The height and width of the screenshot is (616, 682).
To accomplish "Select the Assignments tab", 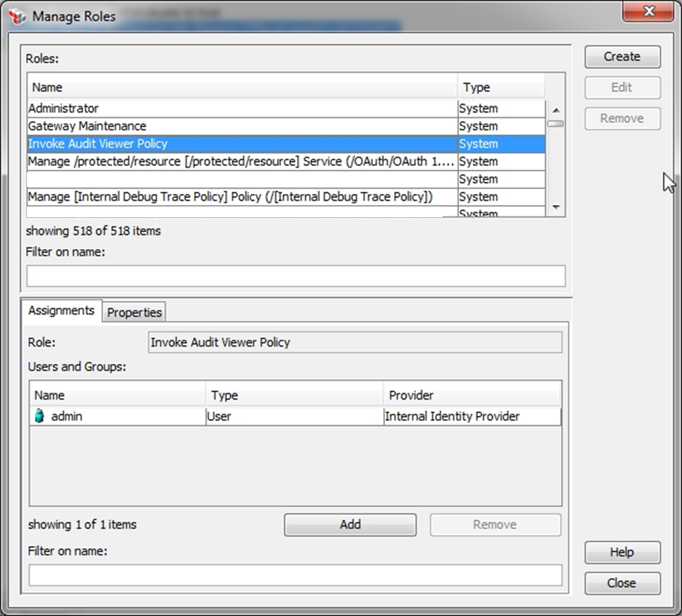I will click(62, 311).
